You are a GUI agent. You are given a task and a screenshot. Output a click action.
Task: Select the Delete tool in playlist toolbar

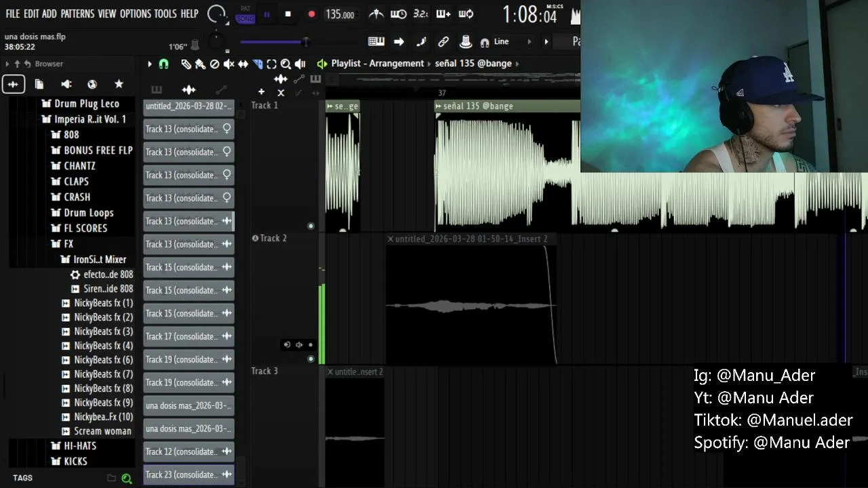pos(214,64)
